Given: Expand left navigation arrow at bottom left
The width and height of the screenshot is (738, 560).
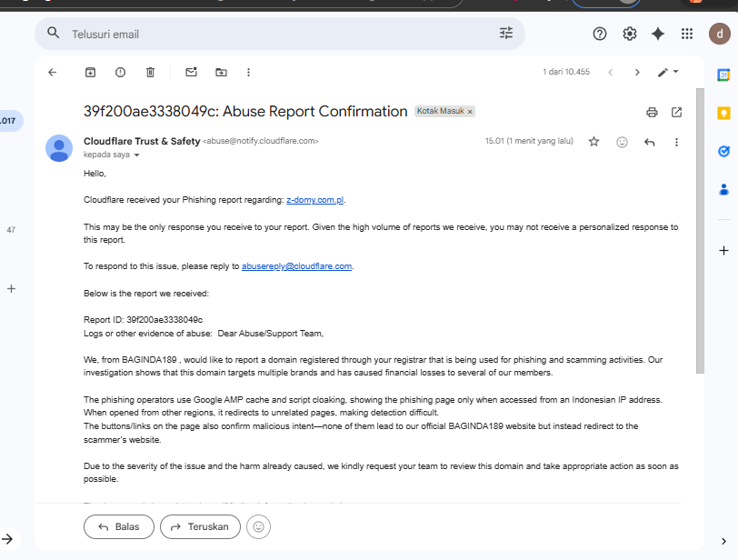Looking at the screenshot, I should pyautogui.click(x=7, y=539).
